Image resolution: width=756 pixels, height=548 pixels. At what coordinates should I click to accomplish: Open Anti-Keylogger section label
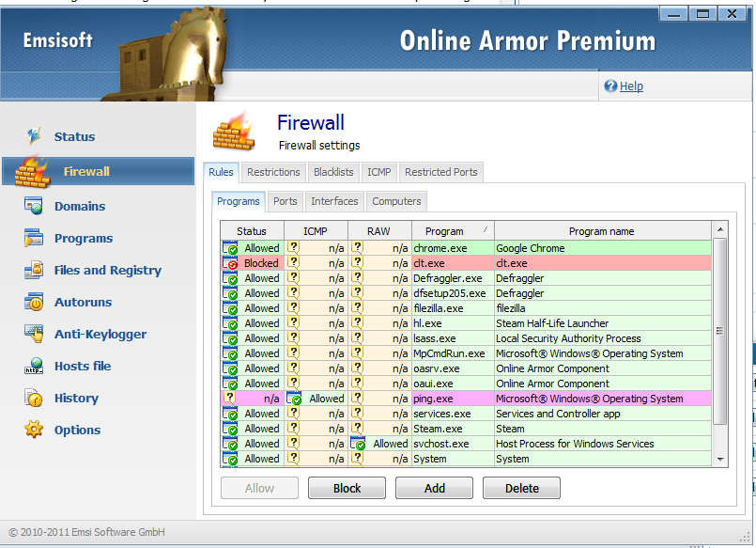pos(100,334)
